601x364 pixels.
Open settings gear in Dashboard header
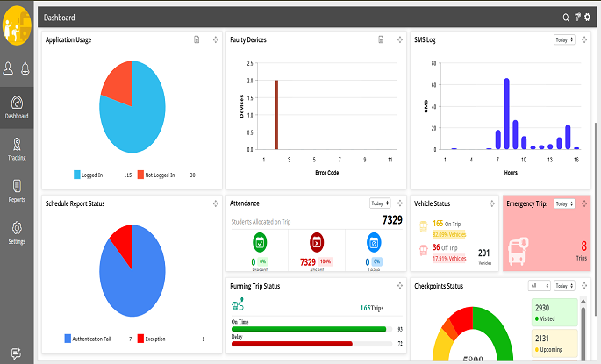(x=587, y=18)
